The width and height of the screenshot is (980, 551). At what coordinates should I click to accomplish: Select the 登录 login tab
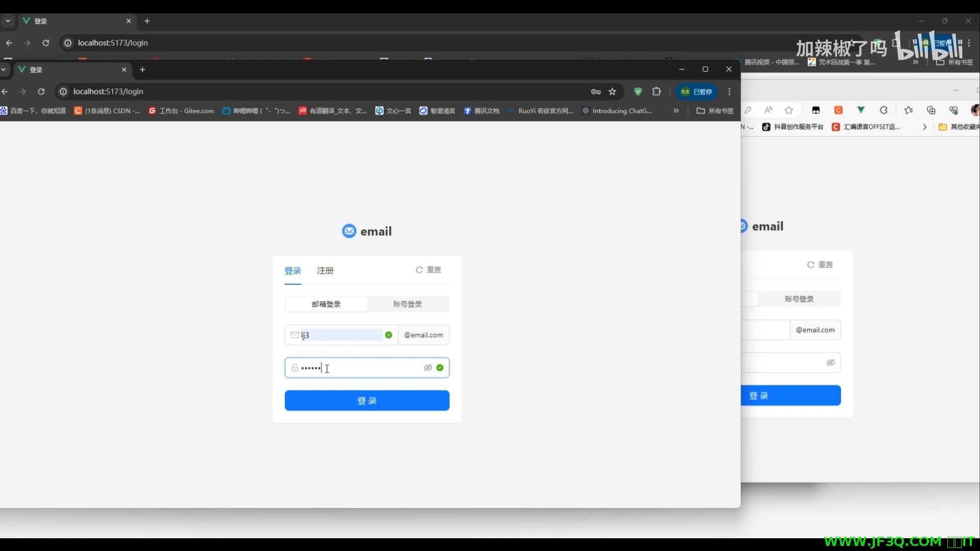coord(292,270)
